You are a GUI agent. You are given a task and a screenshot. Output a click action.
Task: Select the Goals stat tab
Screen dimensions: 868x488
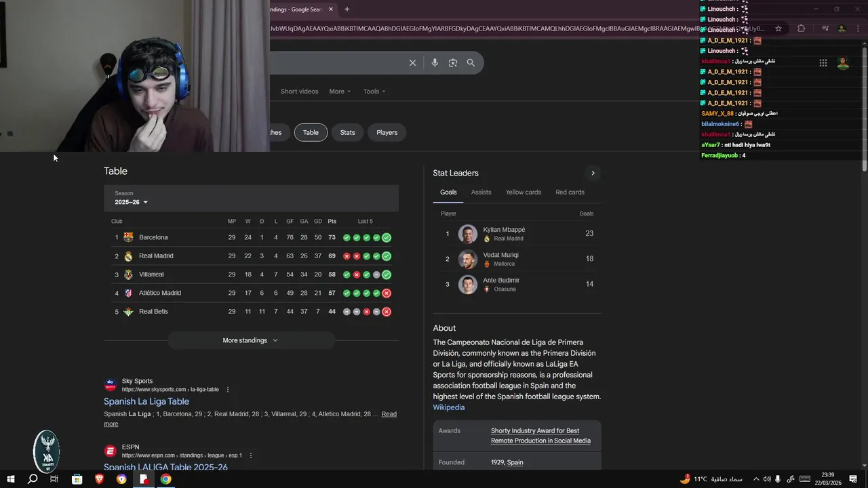448,192
